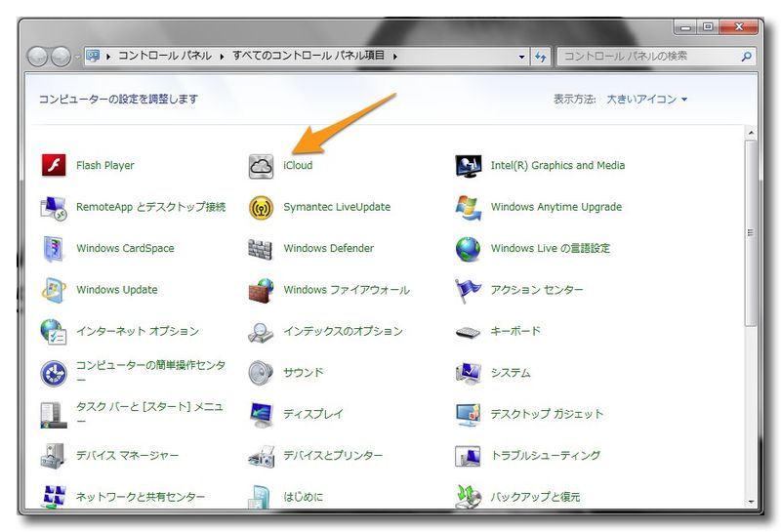Open システム link text
781x532 pixels.
coord(511,373)
